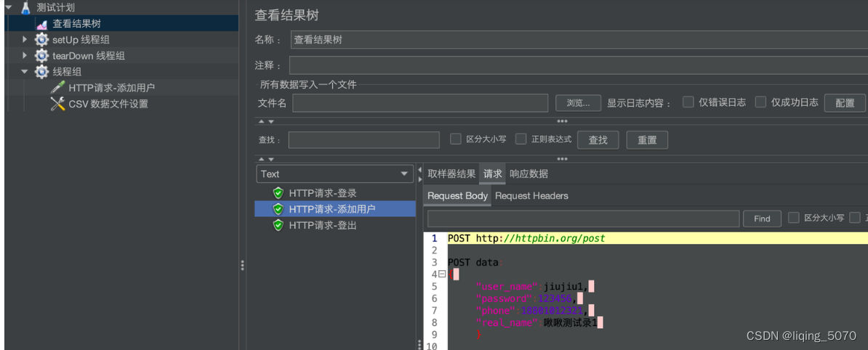
Task: Toggle 区分大小写 next to Find button
Action: tap(794, 217)
